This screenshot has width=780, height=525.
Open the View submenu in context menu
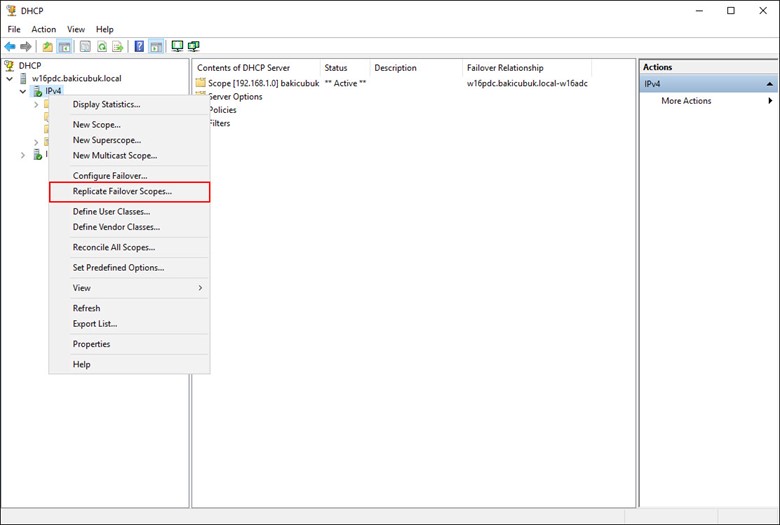(x=135, y=288)
